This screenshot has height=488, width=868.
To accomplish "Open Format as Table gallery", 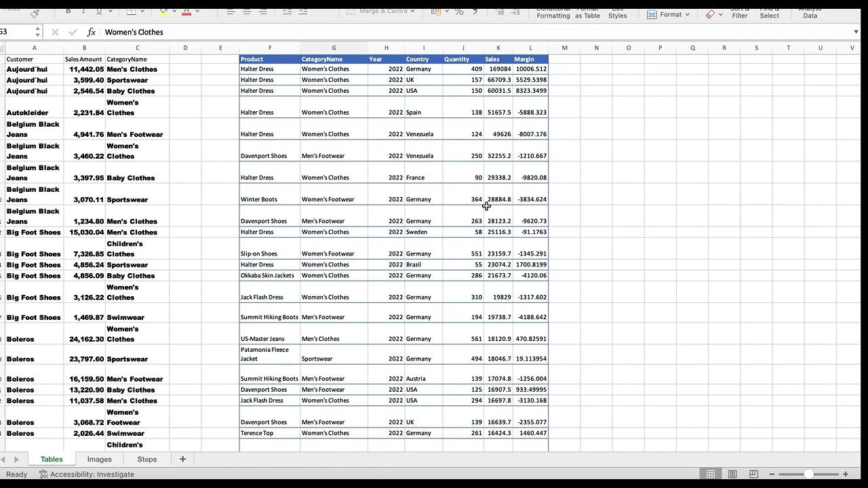I will 587,13.
